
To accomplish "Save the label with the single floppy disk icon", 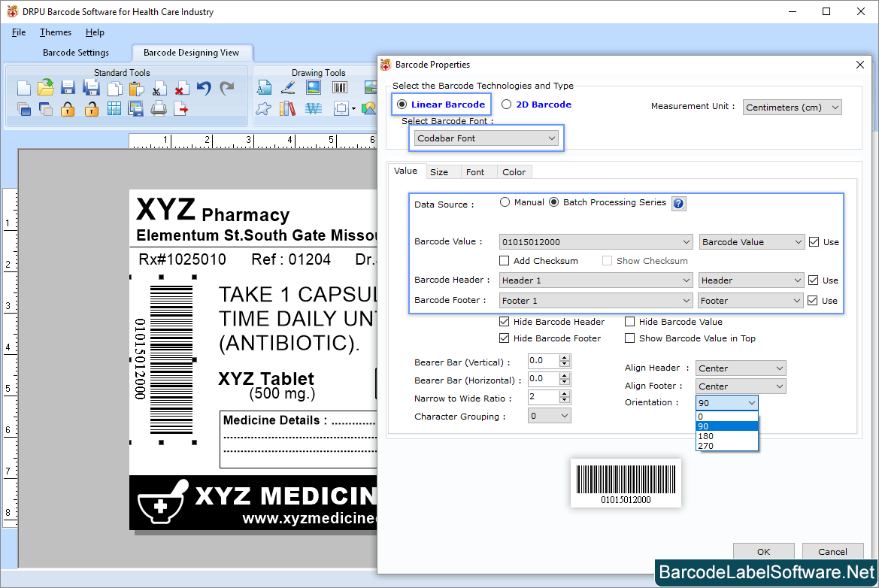I will [x=68, y=88].
